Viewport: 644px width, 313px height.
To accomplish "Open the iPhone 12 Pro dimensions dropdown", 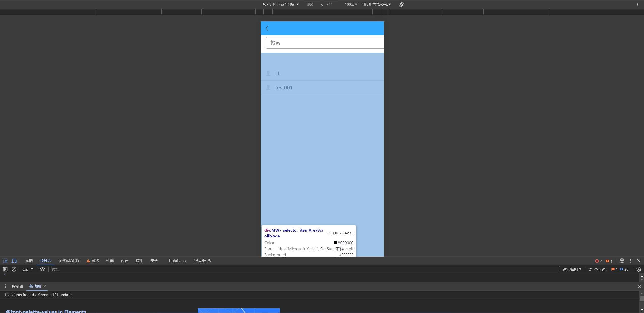I will coord(281,5).
